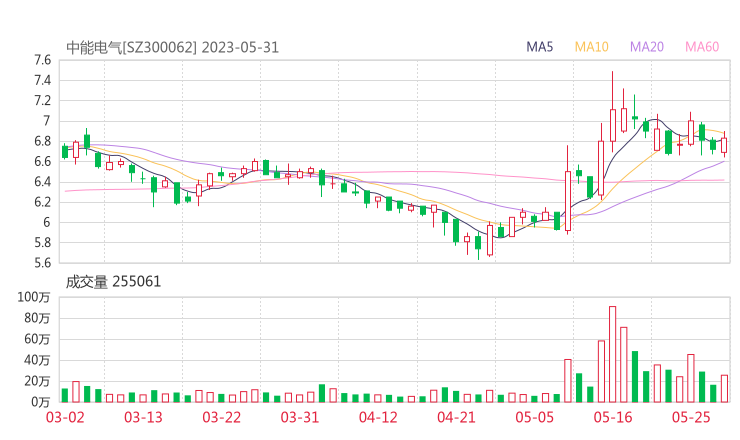Click the 7.2 price axis label
The image size is (740, 440).
pyautogui.click(x=42, y=101)
